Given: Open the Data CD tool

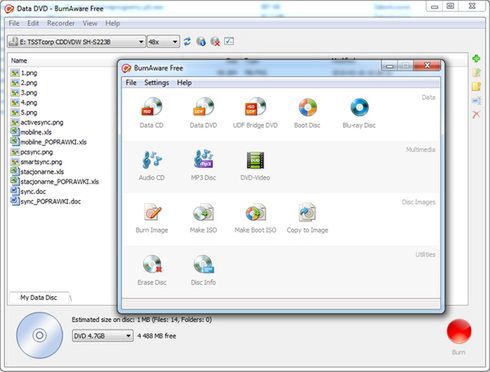Looking at the screenshot, I should point(152,112).
